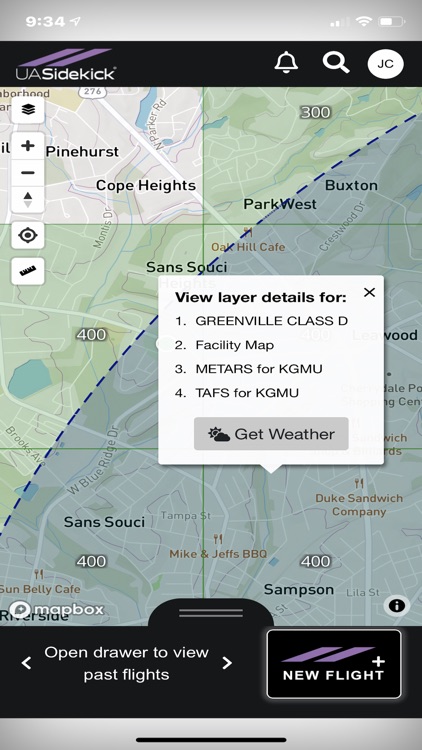Open the map layers stack icon

pyautogui.click(x=28, y=110)
